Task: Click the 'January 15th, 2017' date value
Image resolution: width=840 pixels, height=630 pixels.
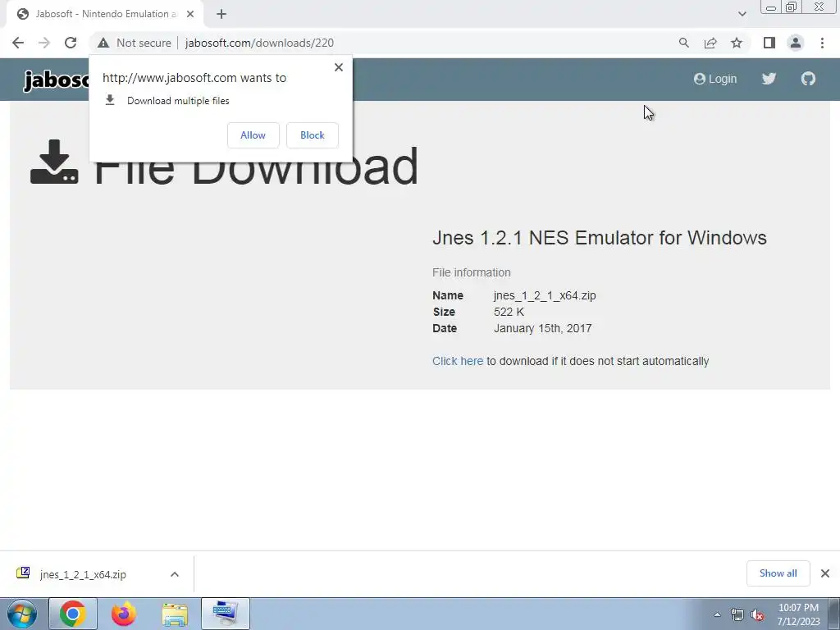Action: tap(543, 328)
